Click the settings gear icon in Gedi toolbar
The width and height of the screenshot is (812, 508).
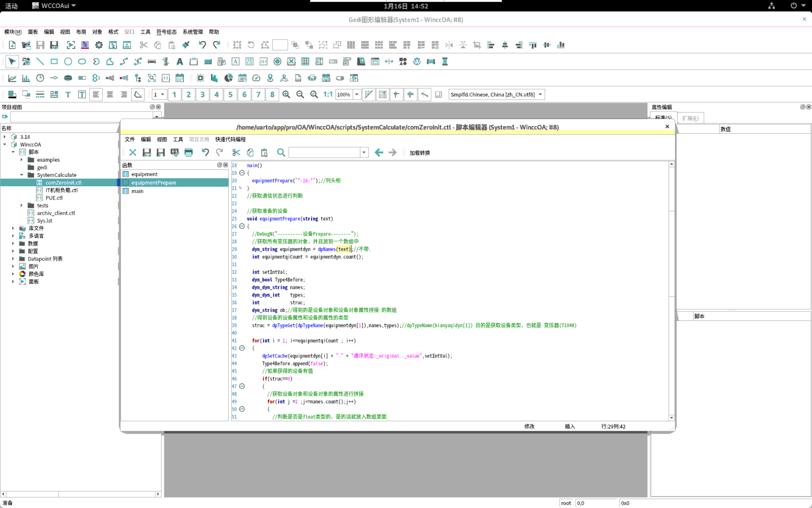99,45
